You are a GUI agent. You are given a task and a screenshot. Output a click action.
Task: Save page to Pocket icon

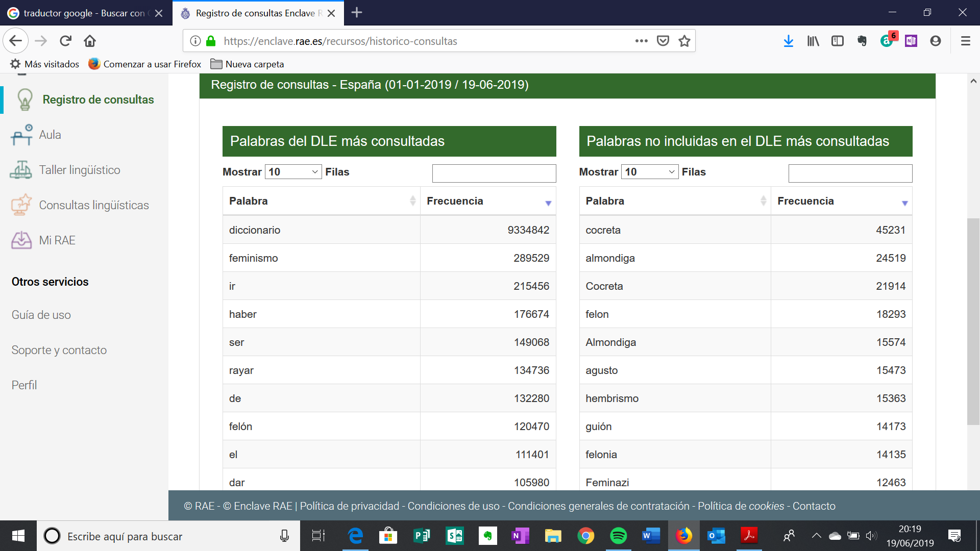coord(663,41)
